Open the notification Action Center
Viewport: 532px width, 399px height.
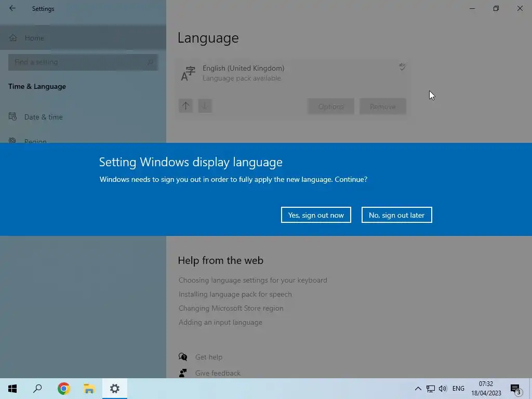(x=516, y=389)
